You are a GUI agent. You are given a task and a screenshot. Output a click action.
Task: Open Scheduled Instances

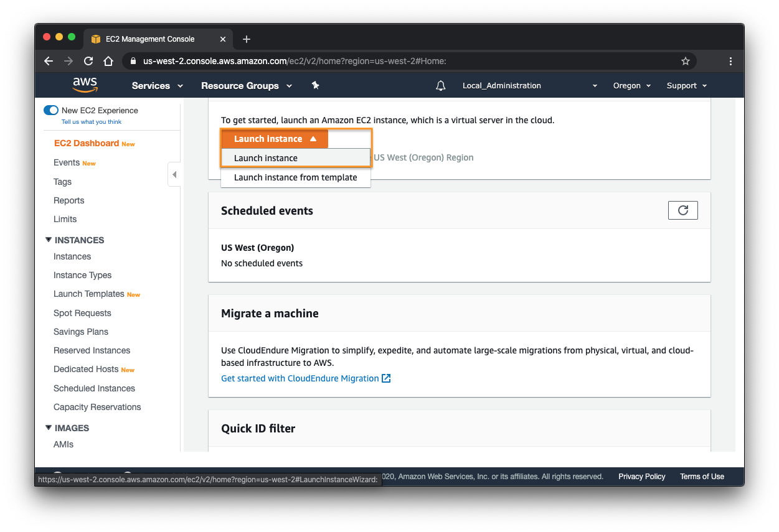coord(94,388)
